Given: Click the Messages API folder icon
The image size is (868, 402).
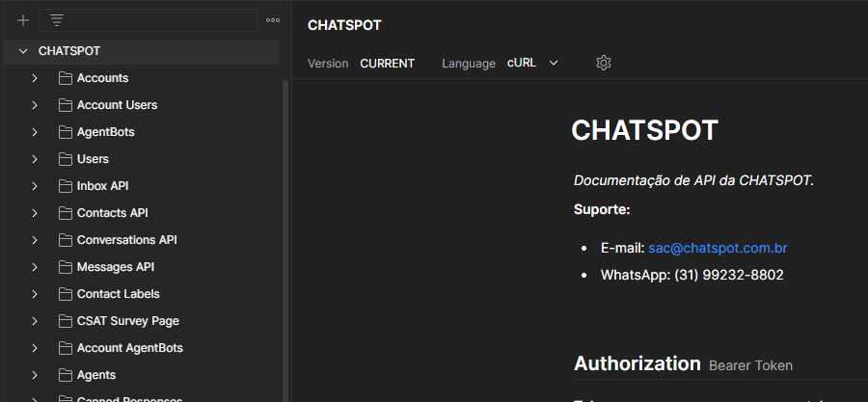Looking at the screenshot, I should click(66, 267).
